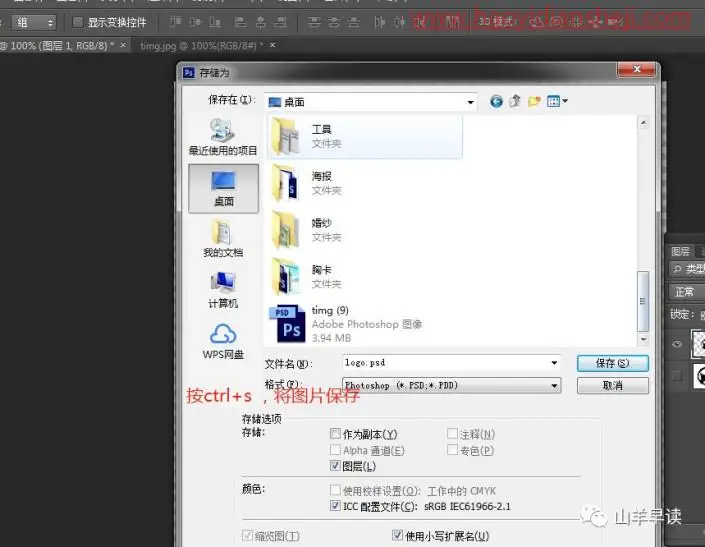The width and height of the screenshot is (705, 547).
Task: Toggle the 使用校样设置 checkbox
Action: click(x=335, y=490)
